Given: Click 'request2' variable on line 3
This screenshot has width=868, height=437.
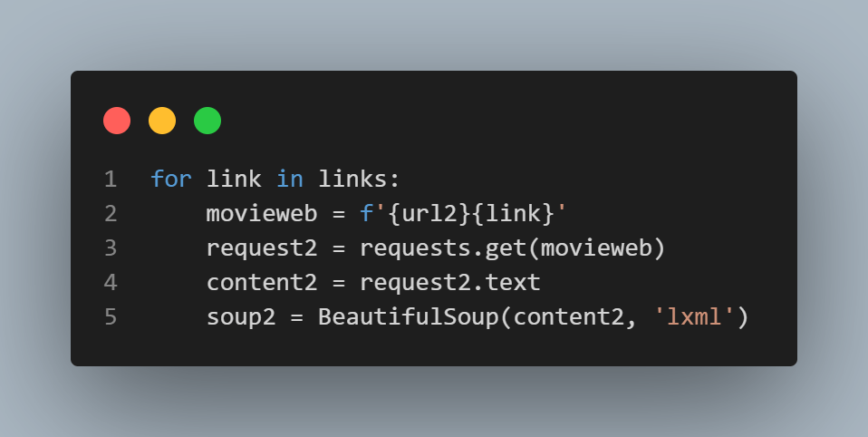Looking at the screenshot, I should pyautogui.click(x=262, y=248).
